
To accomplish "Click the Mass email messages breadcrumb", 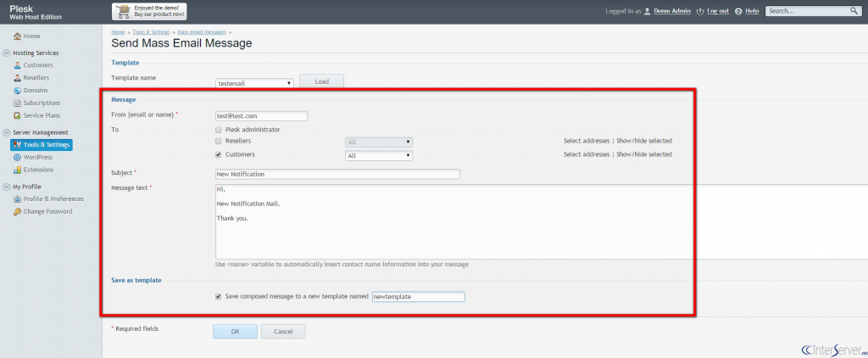I will click(202, 32).
